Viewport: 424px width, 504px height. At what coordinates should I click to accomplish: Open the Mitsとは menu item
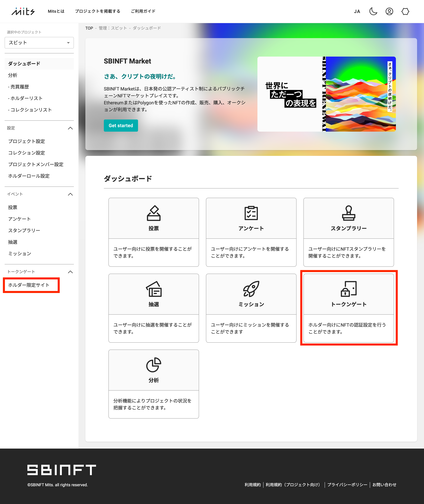click(x=56, y=11)
